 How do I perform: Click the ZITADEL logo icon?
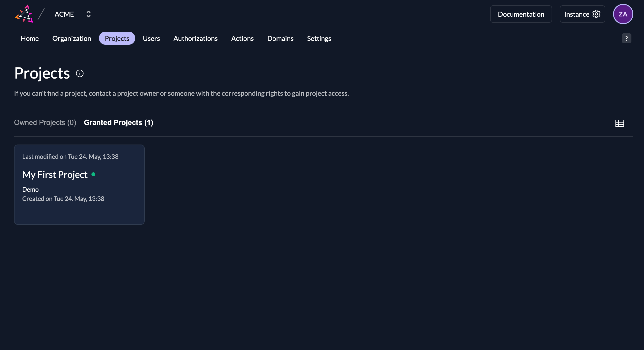pos(24,14)
